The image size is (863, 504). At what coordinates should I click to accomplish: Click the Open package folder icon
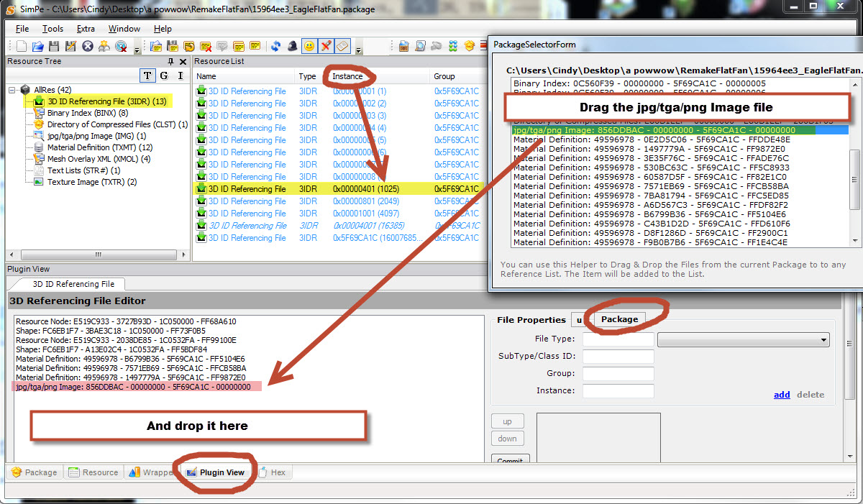[37, 46]
